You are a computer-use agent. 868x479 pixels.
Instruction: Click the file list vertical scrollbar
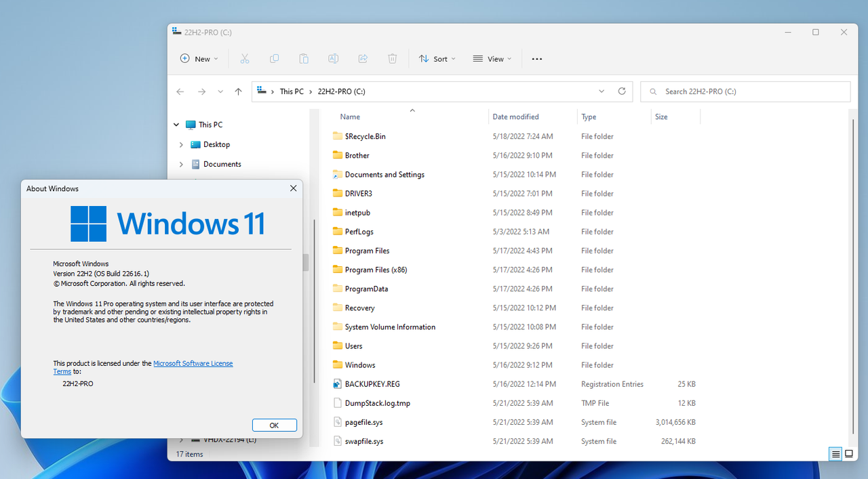coord(853,278)
